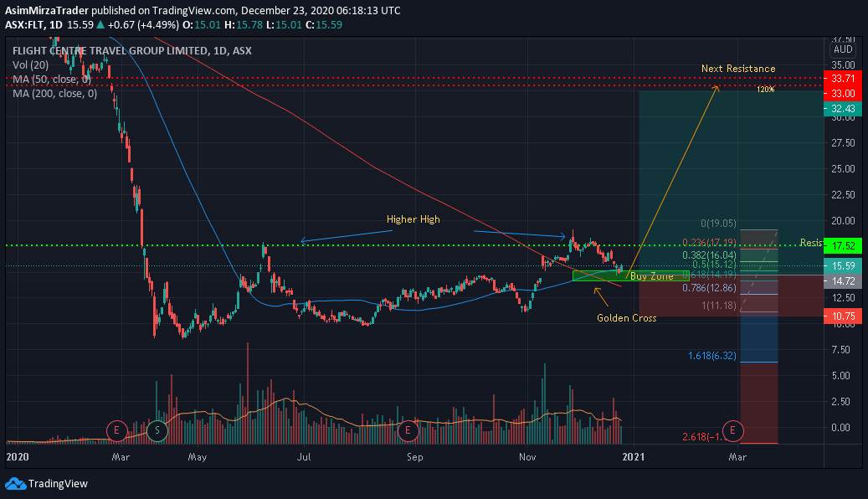This screenshot has height=499, width=868.
Task: Click the ASX:FLT symbol ticker
Action: pyautogui.click(x=25, y=25)
